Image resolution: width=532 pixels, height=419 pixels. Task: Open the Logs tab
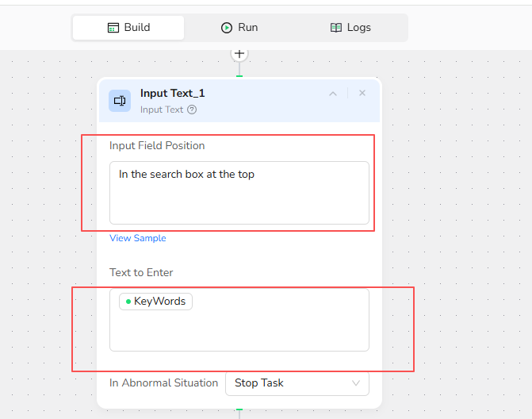click(x=350, y=28)
